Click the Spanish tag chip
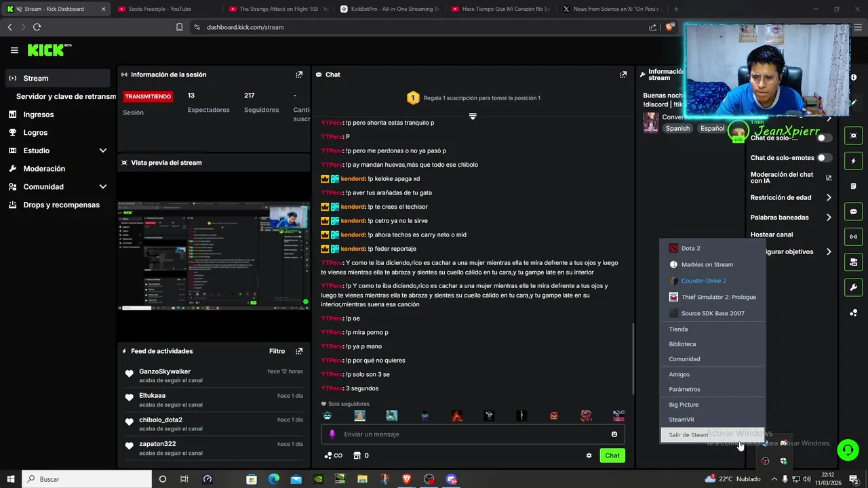The height and width of the screenshot is (488, 868). [x=677, y=128]
